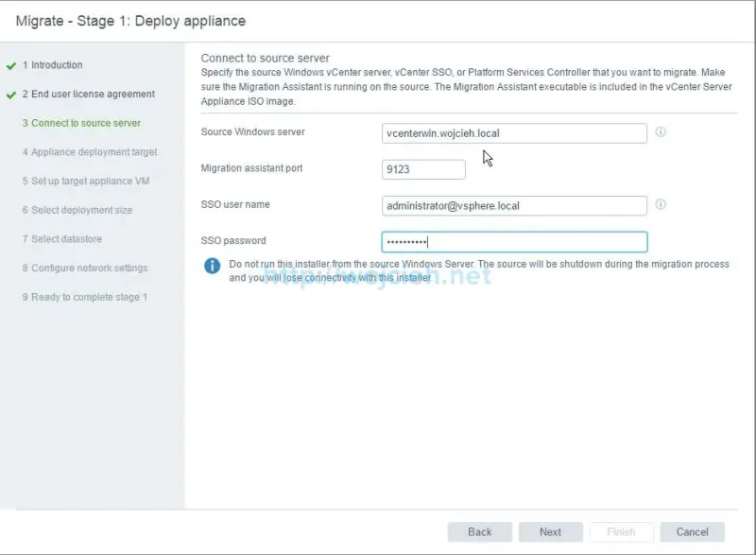
Task: Click the SSO password field
Action: 513,240
